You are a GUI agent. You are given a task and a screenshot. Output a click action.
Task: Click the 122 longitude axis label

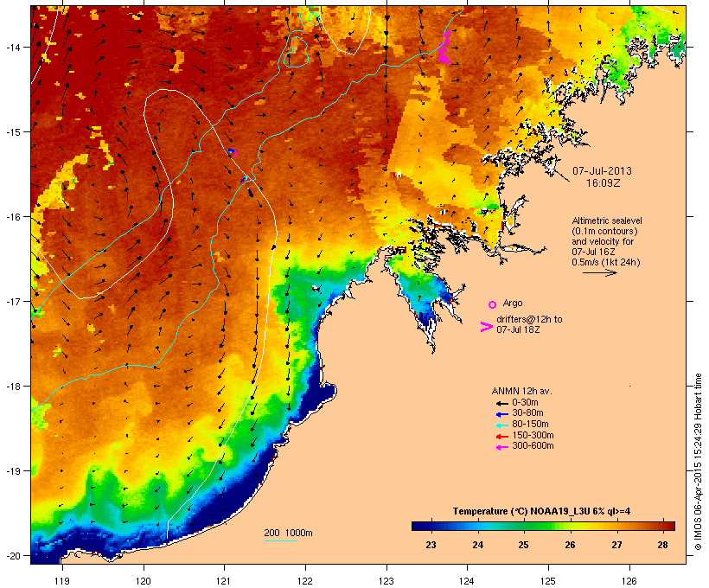click(305, 581)
